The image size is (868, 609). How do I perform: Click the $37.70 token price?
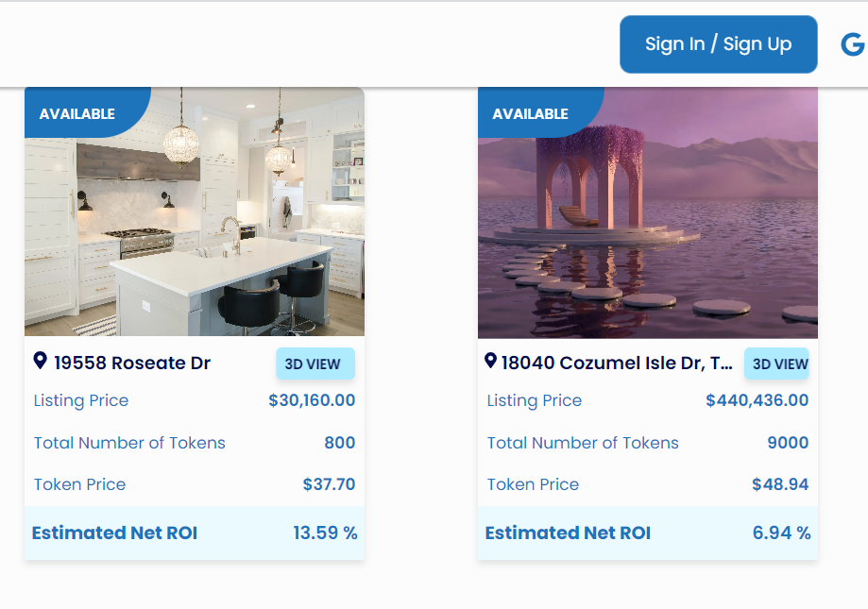(x=329, y=484)
